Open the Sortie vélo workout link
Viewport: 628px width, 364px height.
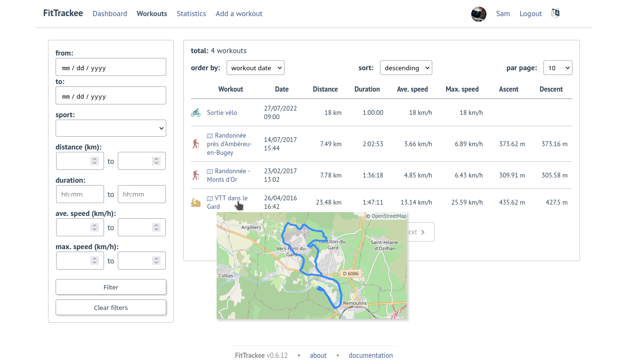coord(222,113)
